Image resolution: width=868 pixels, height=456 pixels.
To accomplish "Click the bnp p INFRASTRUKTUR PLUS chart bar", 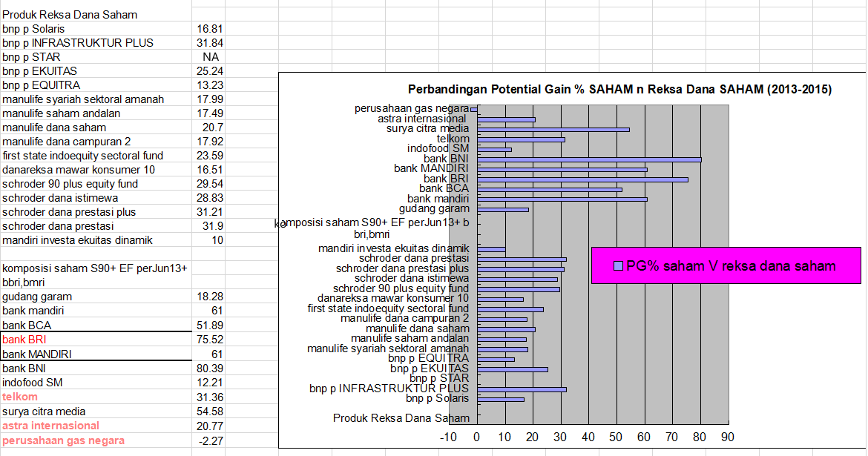I will click(x=522, y=389).
